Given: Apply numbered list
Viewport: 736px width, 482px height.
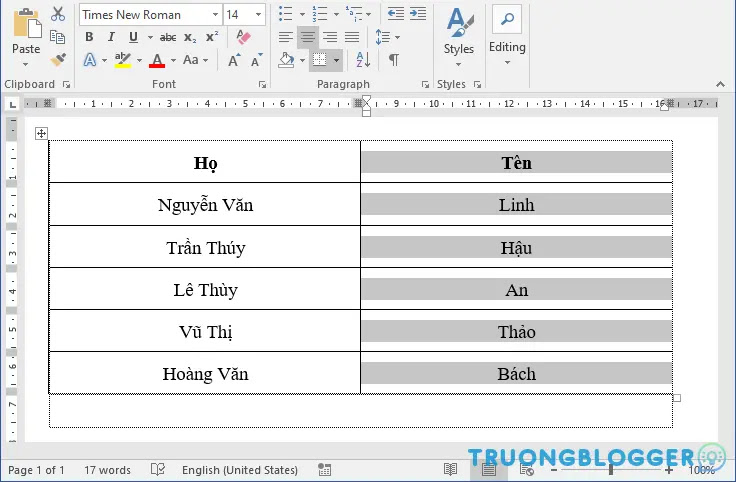Looking at the screenshot, I should tap(320, 14).
